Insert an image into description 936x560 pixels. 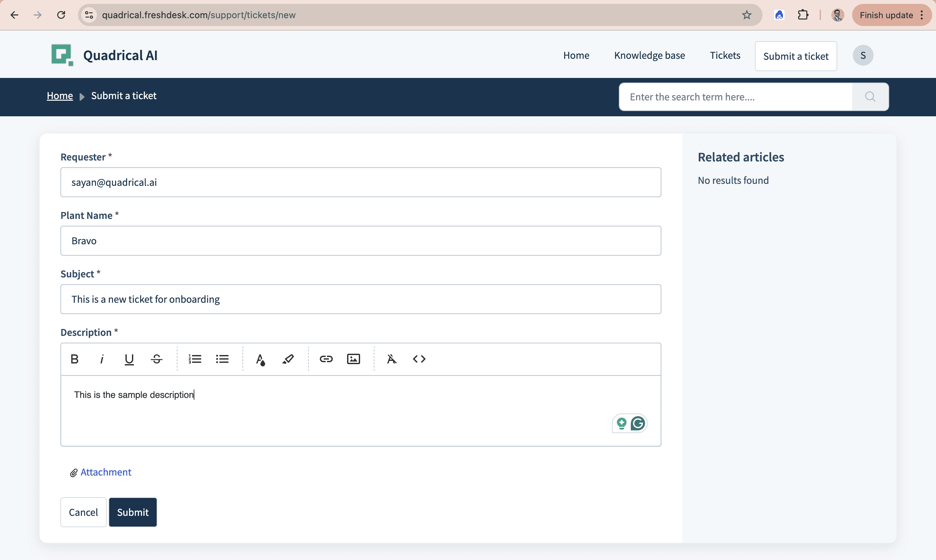[x=353, y=359]
